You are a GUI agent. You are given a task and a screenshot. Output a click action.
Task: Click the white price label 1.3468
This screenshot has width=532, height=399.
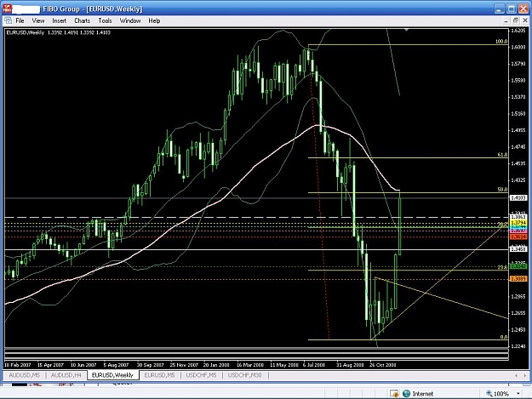click(x=518, y=249)
